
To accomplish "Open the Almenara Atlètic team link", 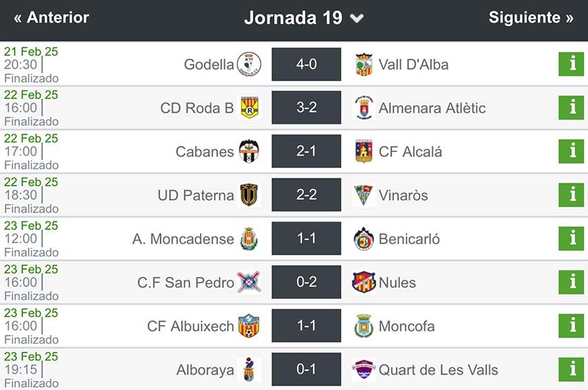I will point(432,108).
